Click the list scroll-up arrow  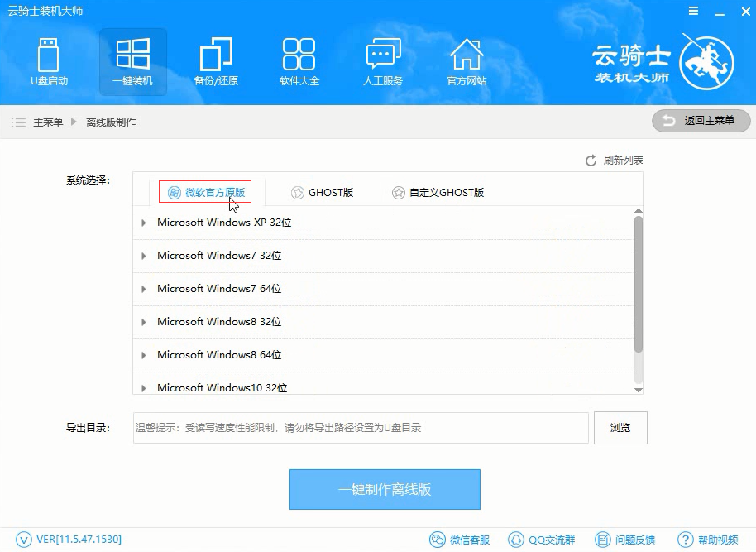639,211
